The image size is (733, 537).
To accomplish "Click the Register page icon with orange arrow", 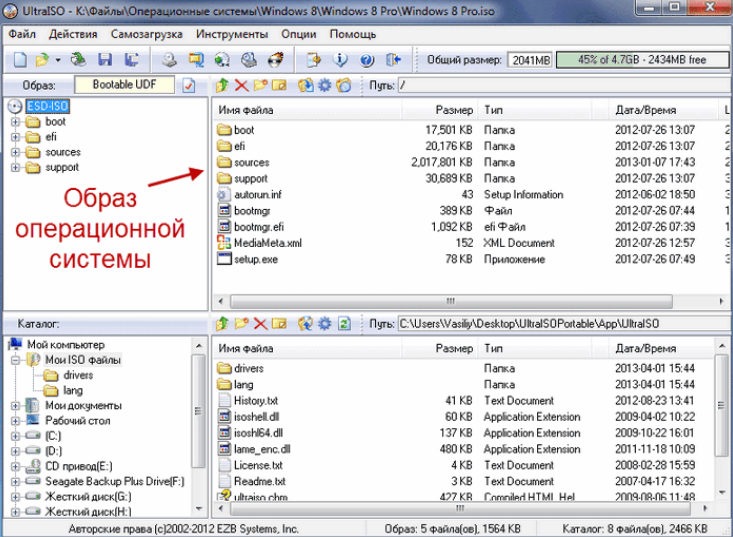I will [x=314, y=60].
